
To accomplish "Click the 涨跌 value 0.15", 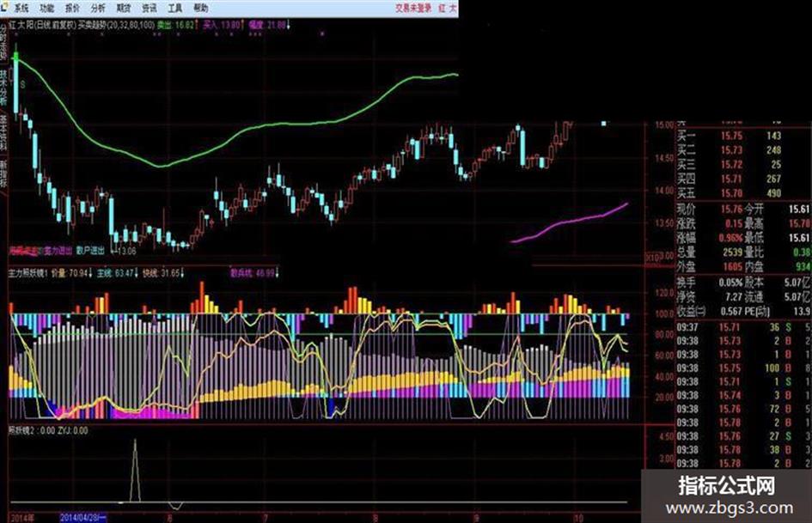I will click(x=734, y=223).
